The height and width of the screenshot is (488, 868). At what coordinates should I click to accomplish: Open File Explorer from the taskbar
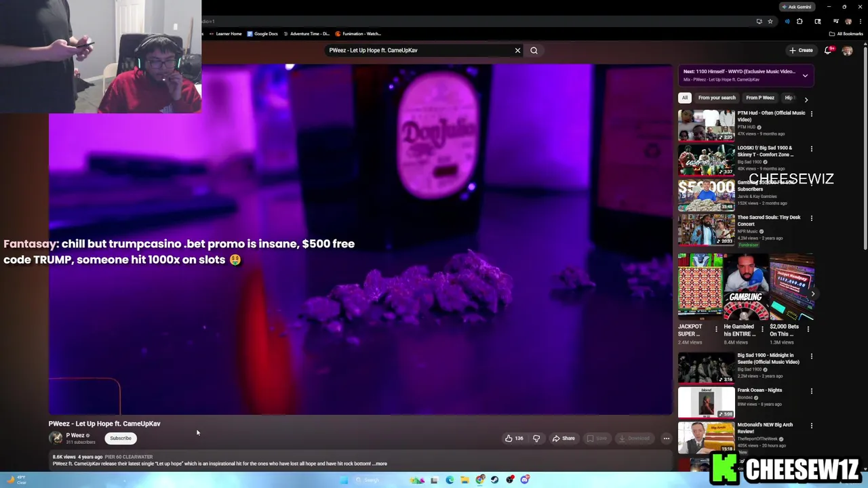coord(465,480)
